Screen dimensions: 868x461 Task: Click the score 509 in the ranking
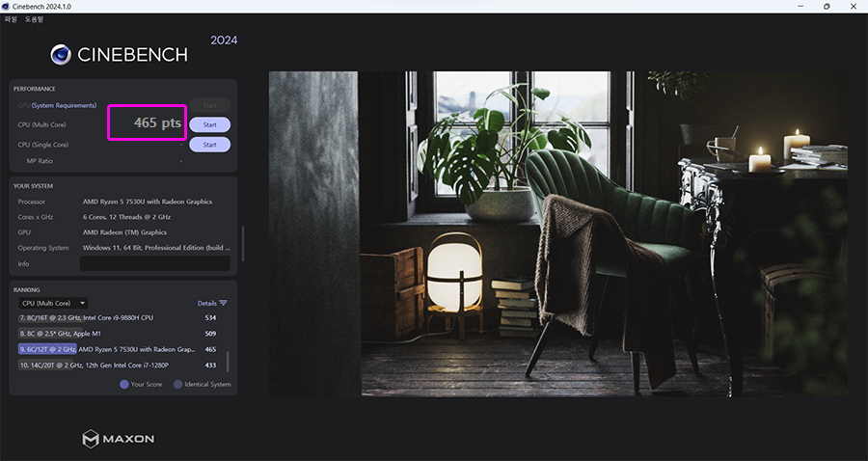point(210,334)
